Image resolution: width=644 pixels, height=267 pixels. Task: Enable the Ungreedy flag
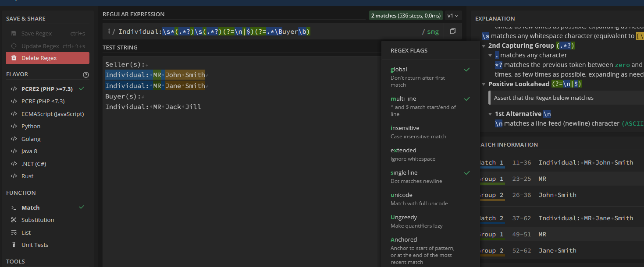(431, 221)
